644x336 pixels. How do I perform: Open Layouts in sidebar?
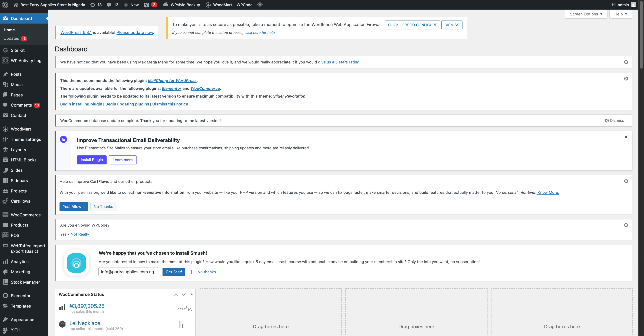[x=24, y=150]
